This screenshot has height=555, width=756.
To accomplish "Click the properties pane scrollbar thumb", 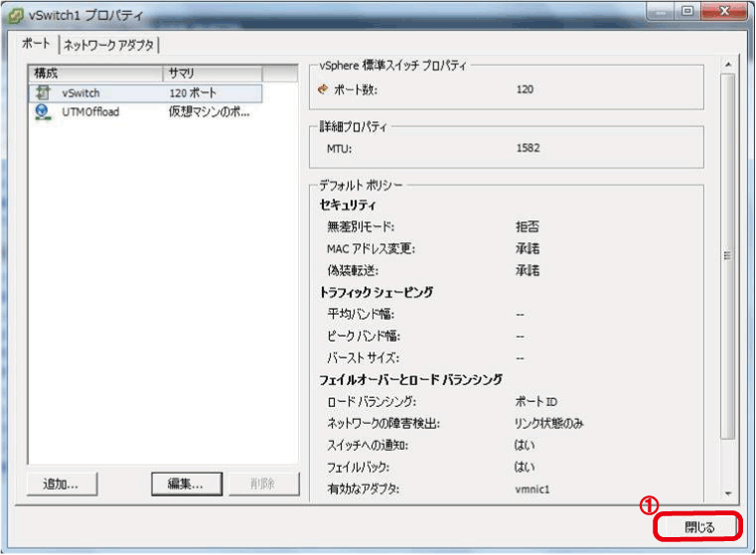I will coord(728,256).
